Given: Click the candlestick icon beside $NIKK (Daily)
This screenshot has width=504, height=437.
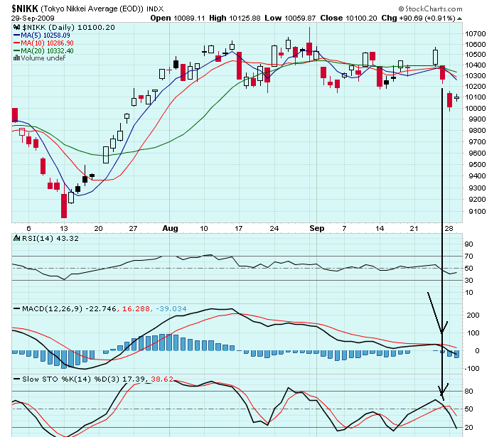Looking at the screenshot, I should pos(17,28).
